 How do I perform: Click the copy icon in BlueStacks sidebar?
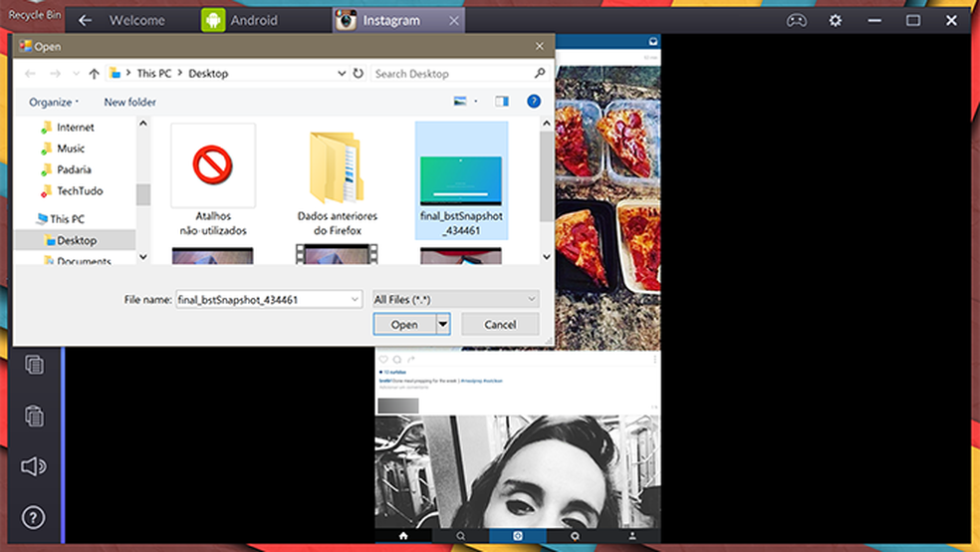pos(35,365)
